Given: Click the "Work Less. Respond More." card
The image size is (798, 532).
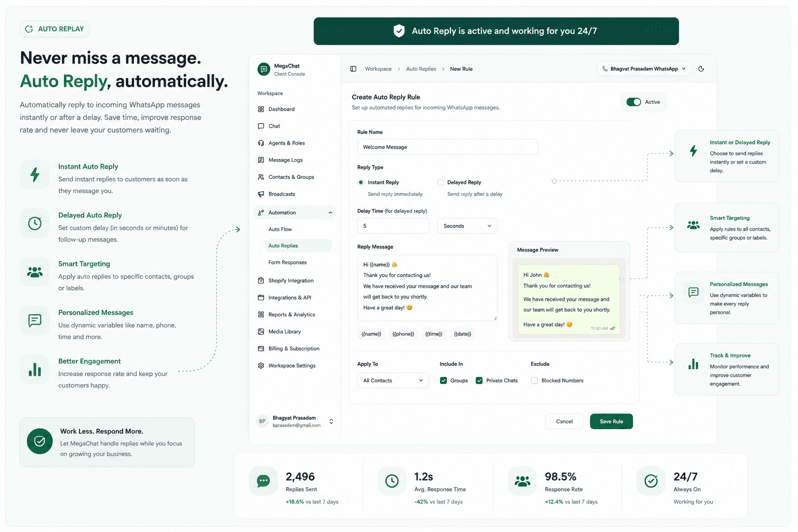Looking at the screenshot, I should pyautogui.click(x=107, y=442).
